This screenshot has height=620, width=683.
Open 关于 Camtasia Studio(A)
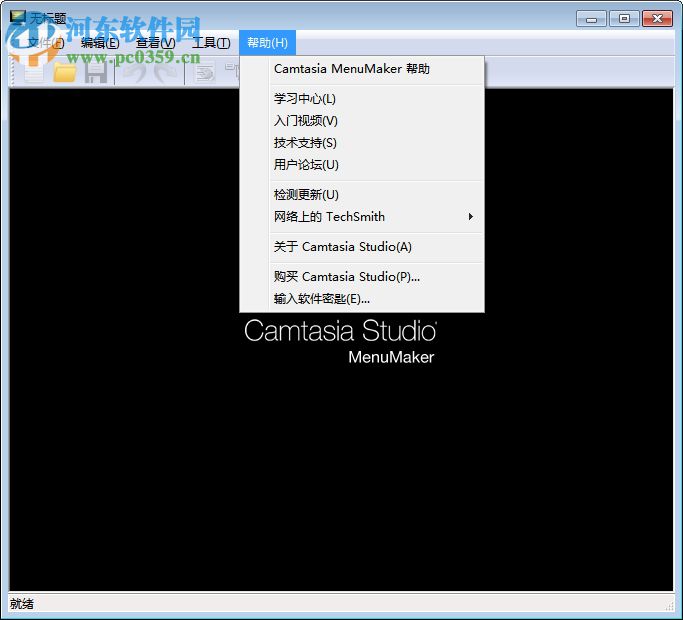point(362,247)
